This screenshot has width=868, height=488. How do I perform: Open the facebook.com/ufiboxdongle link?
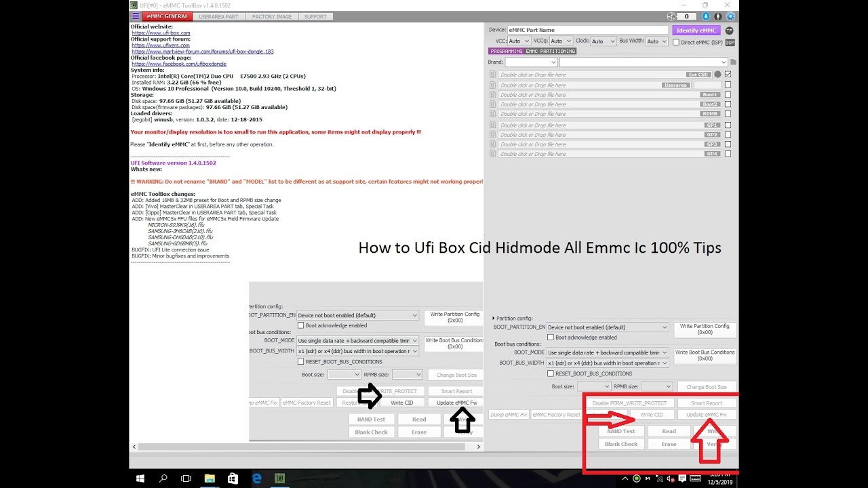179,64
